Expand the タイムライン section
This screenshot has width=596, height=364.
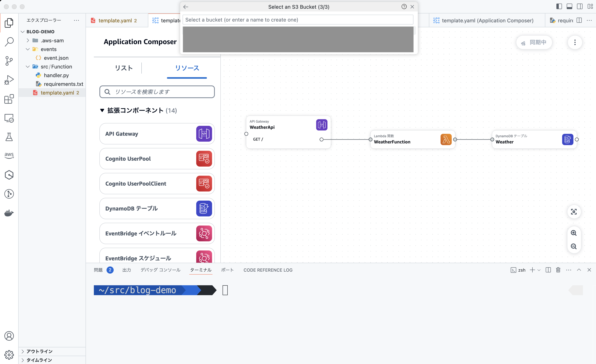23,360
